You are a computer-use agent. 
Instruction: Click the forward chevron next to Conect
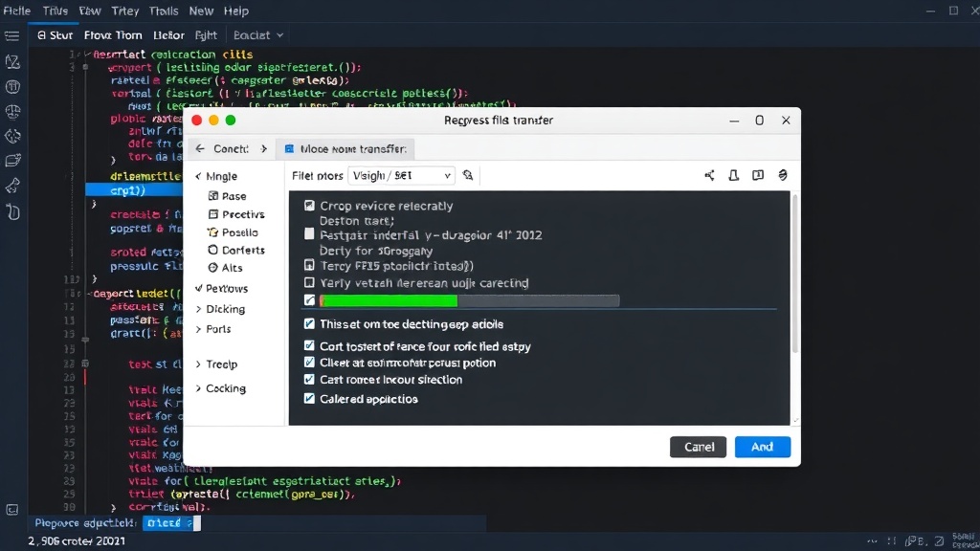pos(264,148)
